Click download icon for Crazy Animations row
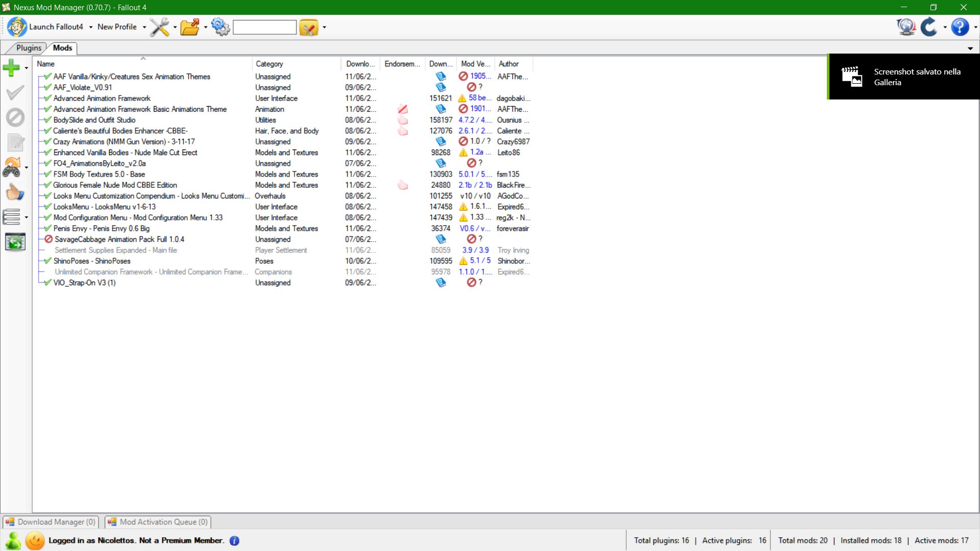The image size is (980, 551). (440, 141)
